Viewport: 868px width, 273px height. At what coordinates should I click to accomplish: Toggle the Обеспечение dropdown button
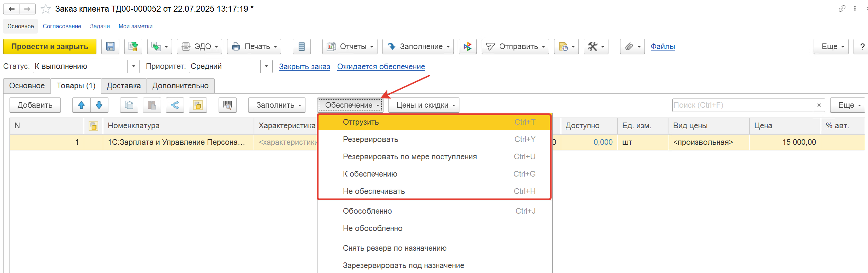click(x=350, y=105)
